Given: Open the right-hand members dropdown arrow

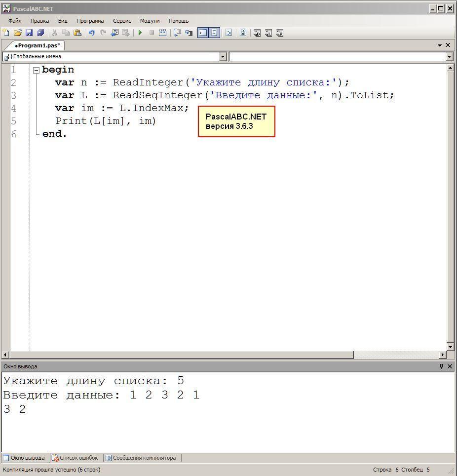Looking at the screenshot, I should [x=450, y=56].
